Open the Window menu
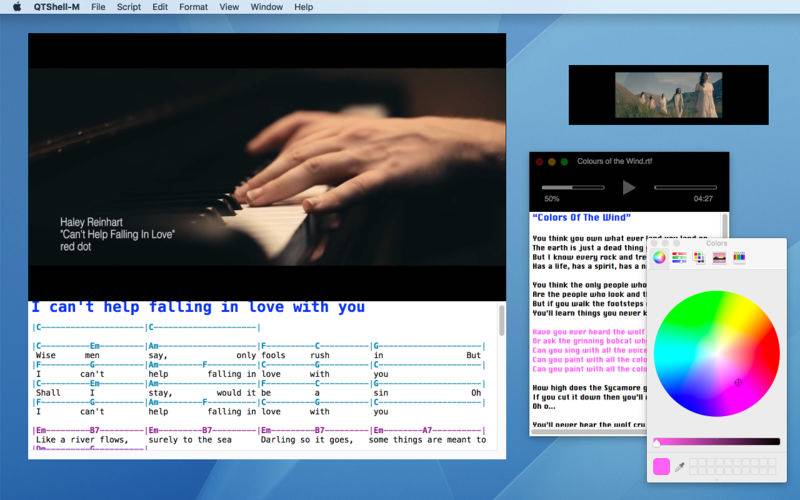 coord(266,7)
